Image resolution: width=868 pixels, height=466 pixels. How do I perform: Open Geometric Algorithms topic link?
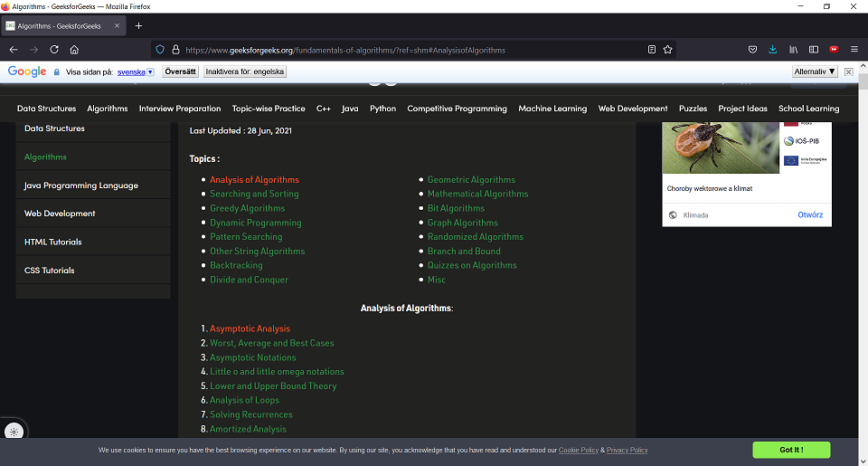[471, 179]
